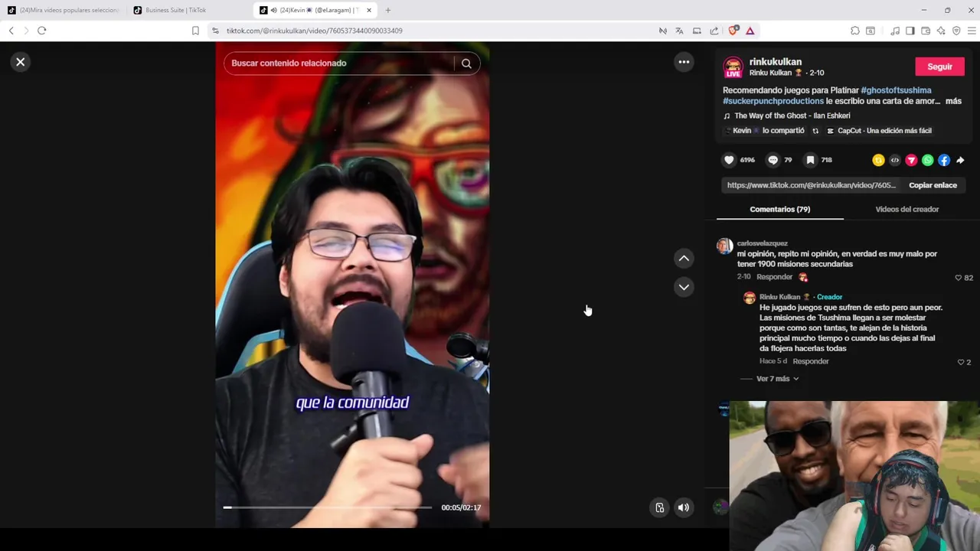980x551 pixels.
Task: Open the media playlist music note icon
Action: (895, 31)
